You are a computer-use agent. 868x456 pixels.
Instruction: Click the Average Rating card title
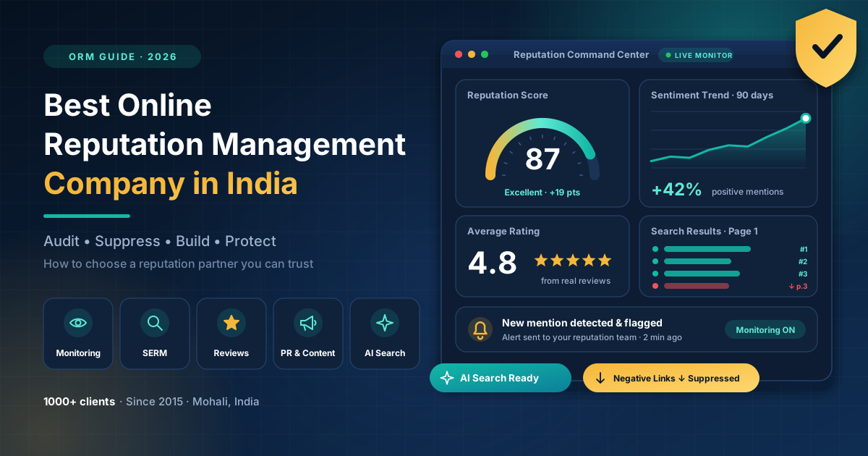(503, 232)
